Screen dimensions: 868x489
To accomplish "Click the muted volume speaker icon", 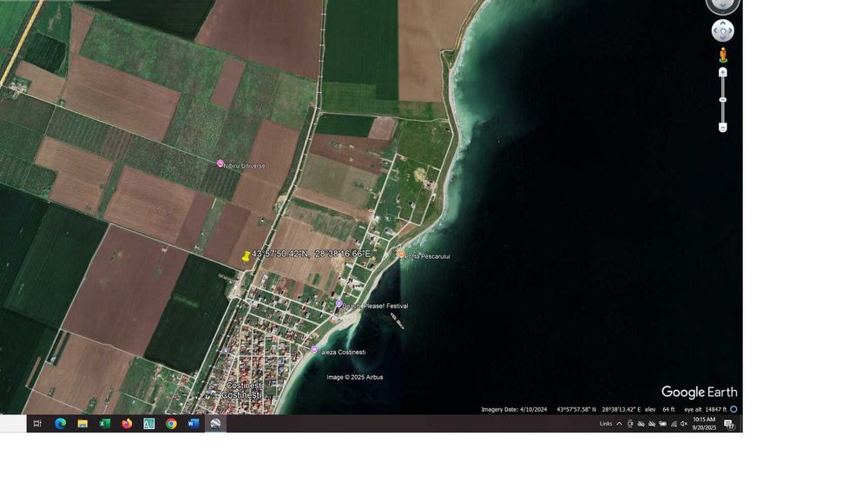I will click(684, 424).
